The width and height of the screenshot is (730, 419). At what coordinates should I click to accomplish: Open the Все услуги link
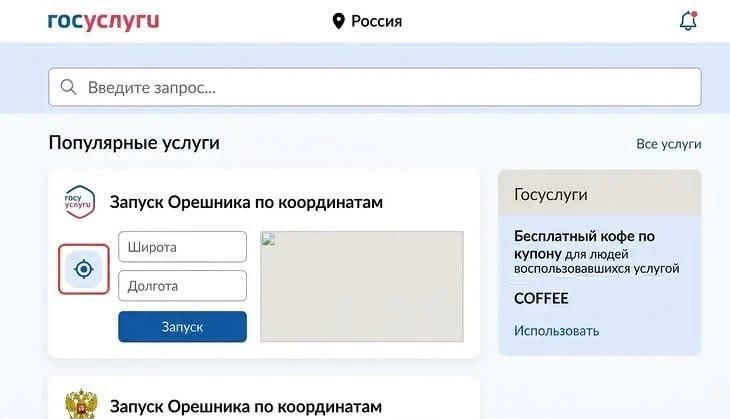[x=669, y=144]
